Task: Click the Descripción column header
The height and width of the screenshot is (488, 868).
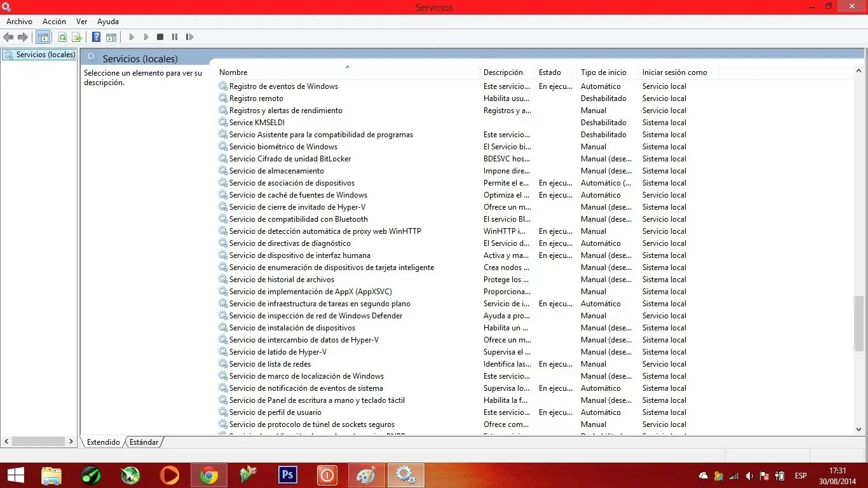Action: pyautogui.click(x=507, y=72)
